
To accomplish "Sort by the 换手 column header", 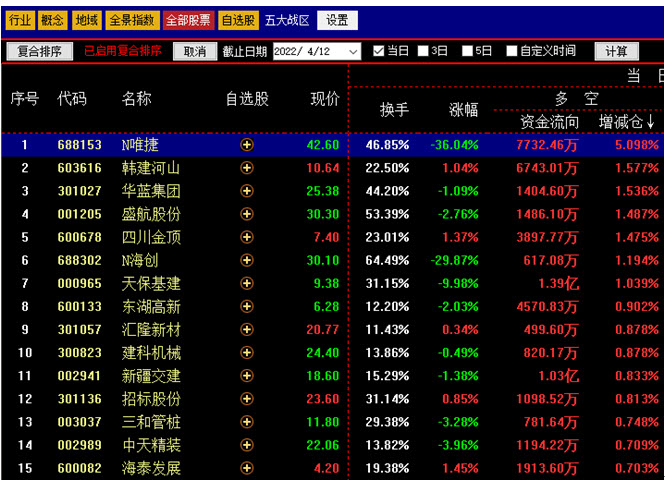I will (394, 110).
